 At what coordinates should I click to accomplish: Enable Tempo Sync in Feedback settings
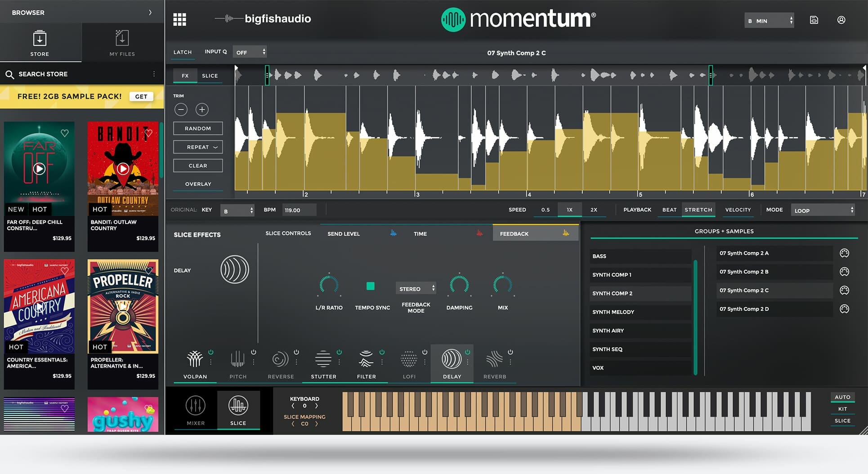point(370,285)
